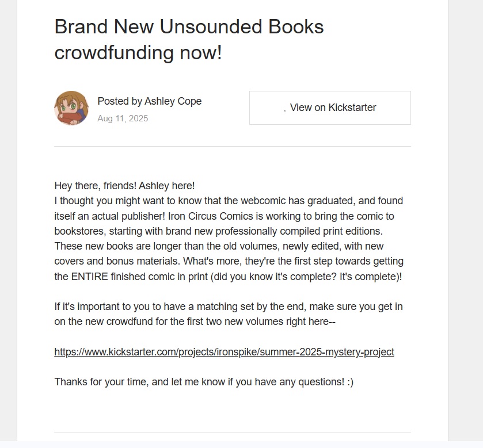Click the 'matching set by the end' line
Image resolution: width=483 pixels, height=448 pixels.
pos(228,307)
